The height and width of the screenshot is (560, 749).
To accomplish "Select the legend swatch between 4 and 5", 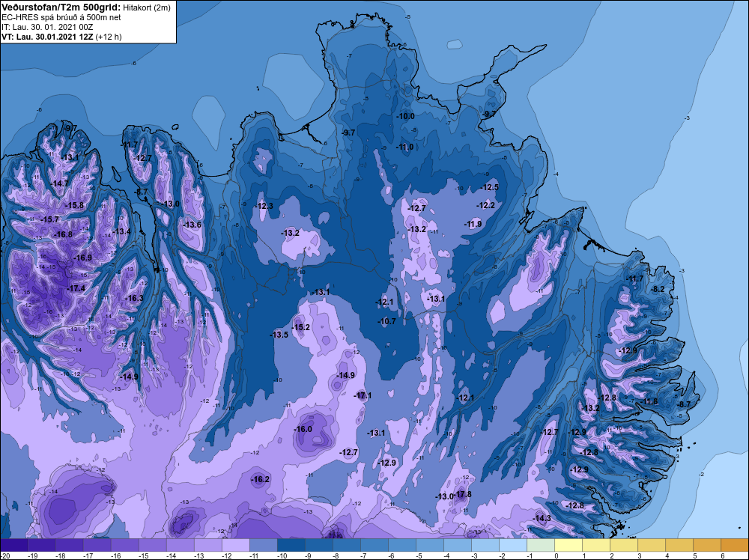I will (x=679, y=545).
